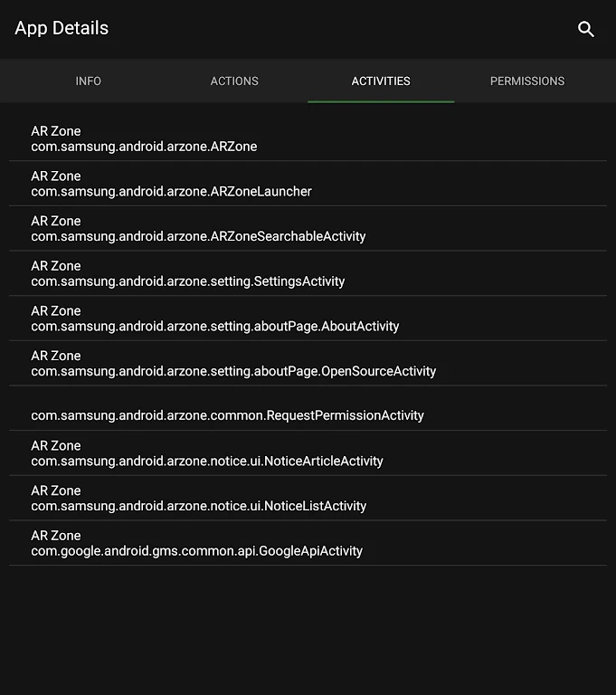Click the search magnifier icon

(586, 29)
